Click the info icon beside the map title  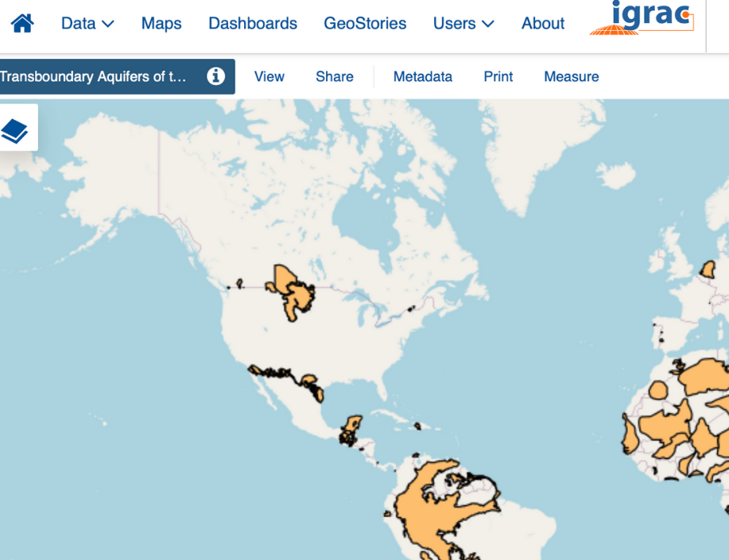pyautogui.click(x=215, y=75)
